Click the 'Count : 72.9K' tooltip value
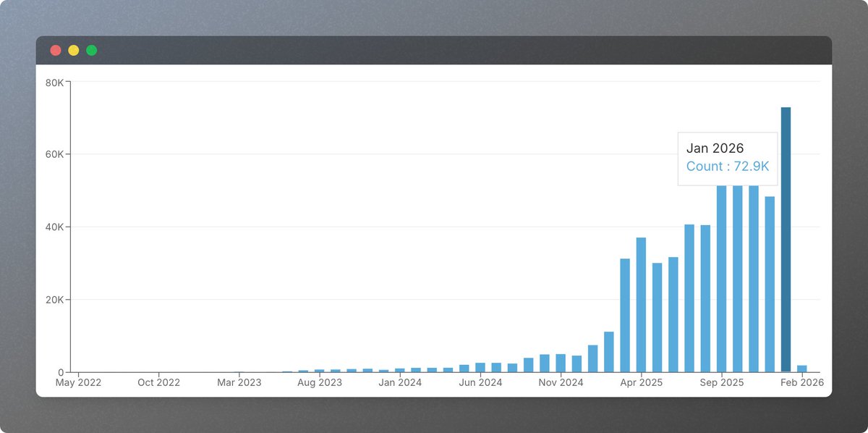 (727, 167)
